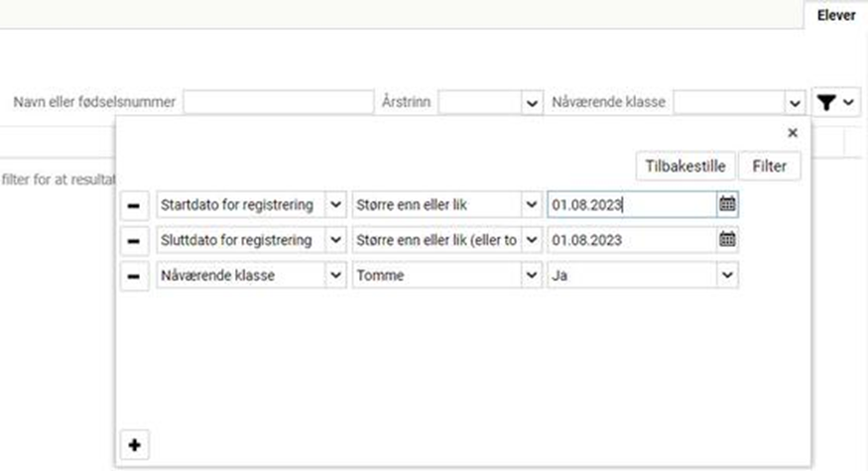This screenshot has width=868, height=471.
Task: Open the Tomme operator dropdown
Action: 531,276
